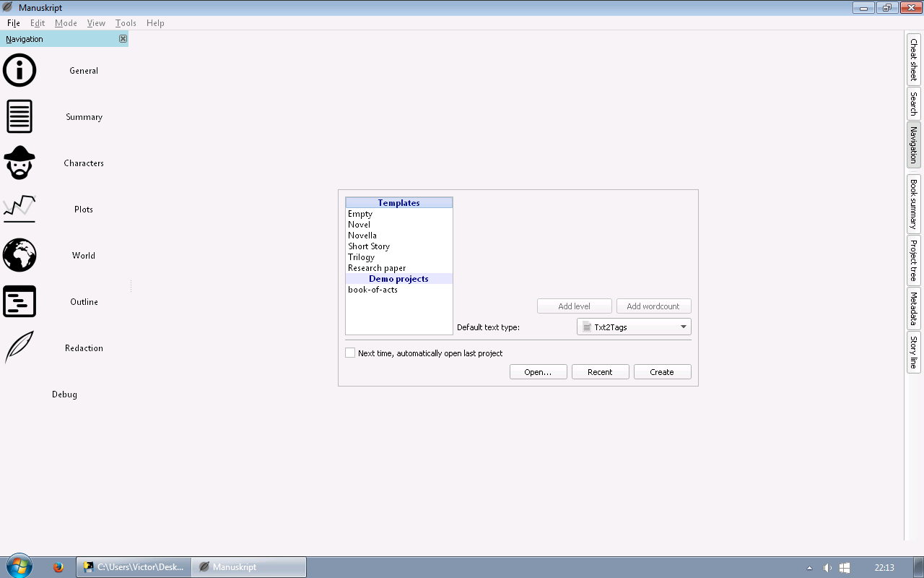Open the Default text type Txt2Tags dropdown
This screenshot has width=924, height=578.
[x=634, y=327]
